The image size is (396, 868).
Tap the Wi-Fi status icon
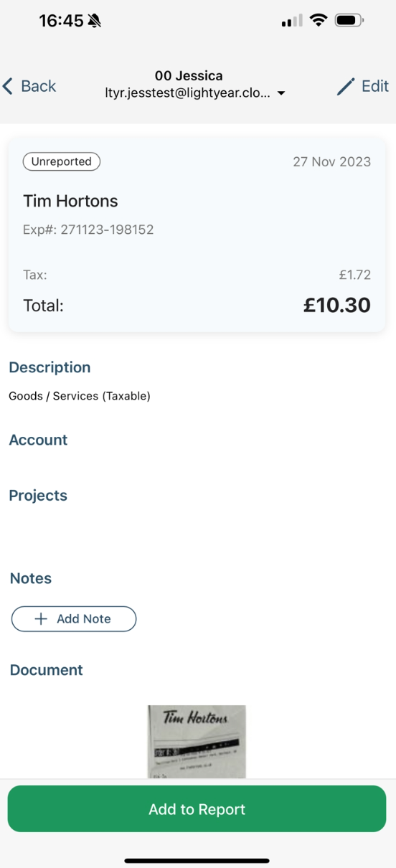(318, 21)
